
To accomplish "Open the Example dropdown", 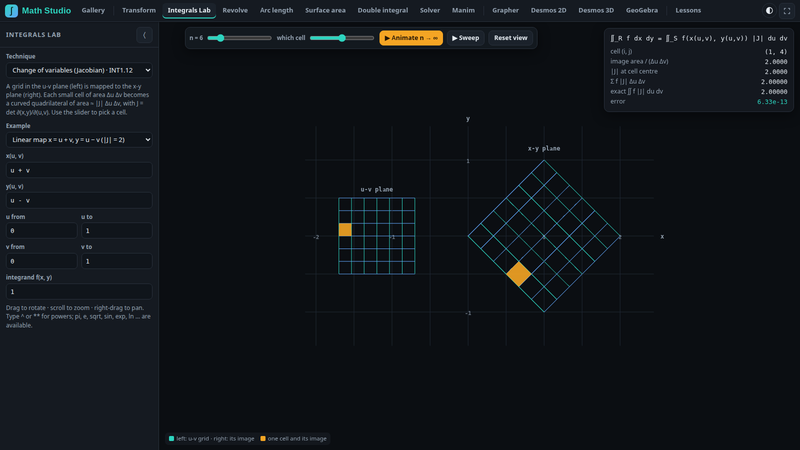I will click(x=79, y=140).
